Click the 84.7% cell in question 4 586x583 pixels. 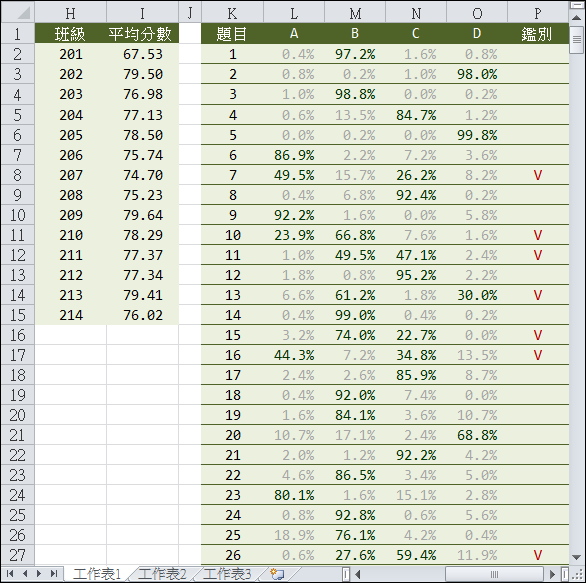click(x=416, y=115)
